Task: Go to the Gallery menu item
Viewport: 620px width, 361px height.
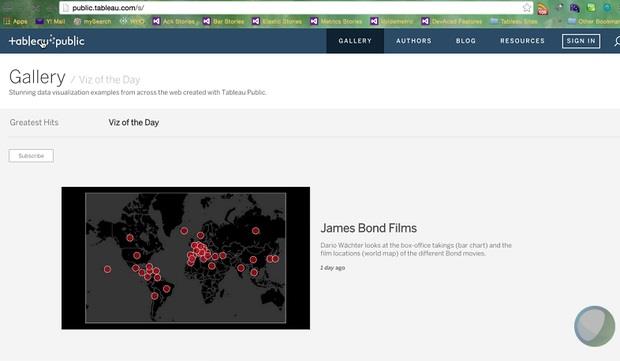Action: [x=355, y=41]
